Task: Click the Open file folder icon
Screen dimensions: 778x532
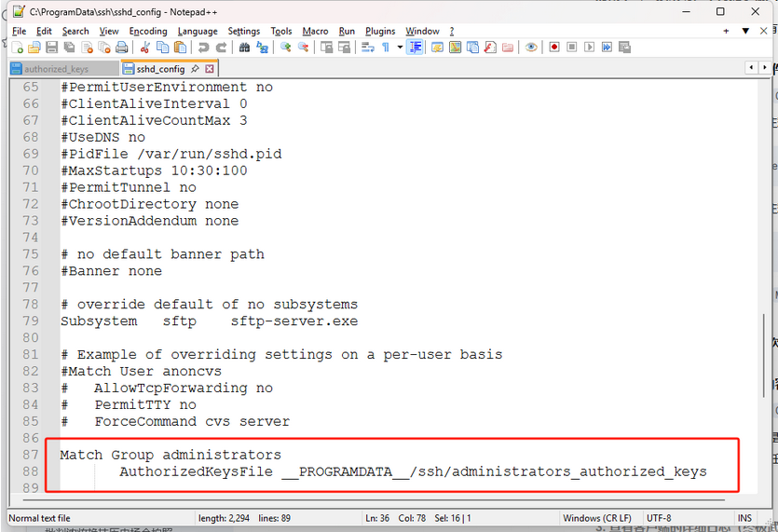Action: pyautogui.click(x=34, y=48)
